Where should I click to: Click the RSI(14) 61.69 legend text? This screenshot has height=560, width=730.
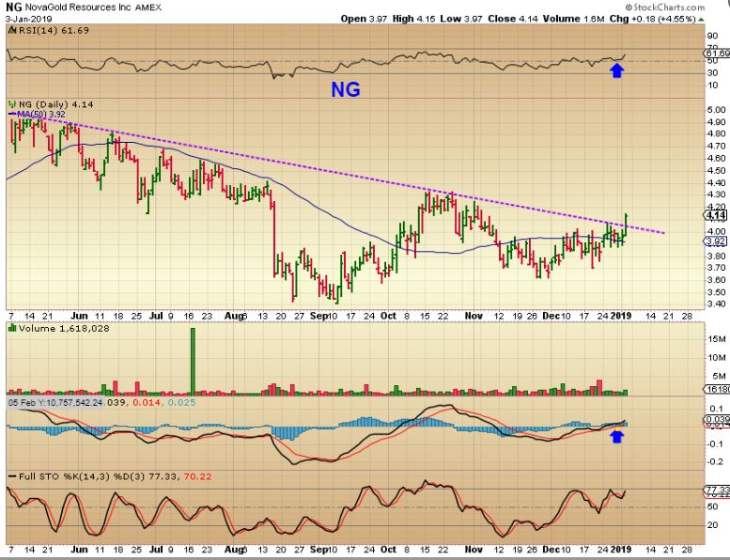[54, 30]
